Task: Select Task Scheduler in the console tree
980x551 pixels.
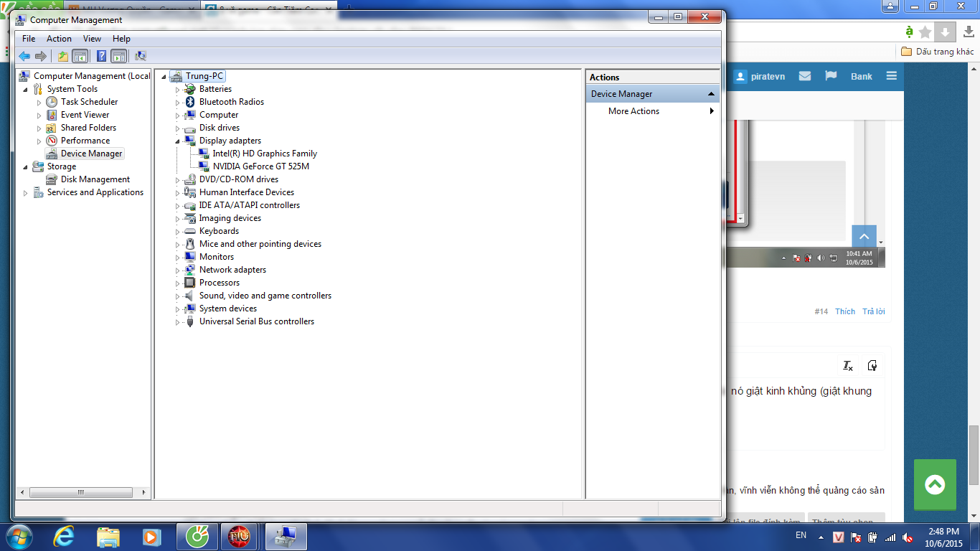Action: tap(89, 102)
